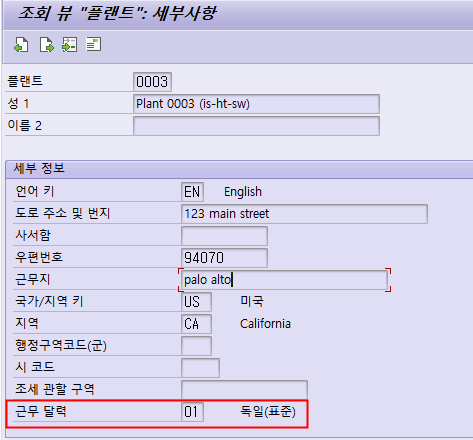473x440 pixels.
Task: Open the address details icon
Action: [93, 45]
